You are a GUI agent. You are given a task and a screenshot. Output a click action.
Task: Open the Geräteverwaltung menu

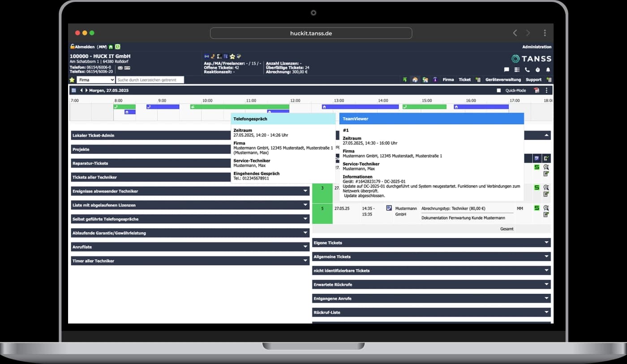point(503,80)
